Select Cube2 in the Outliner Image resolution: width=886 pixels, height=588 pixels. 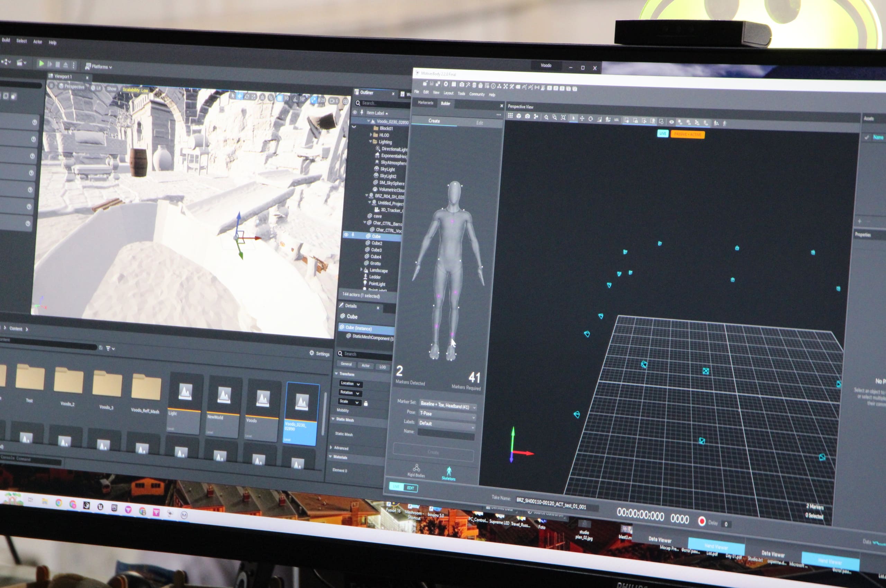[x=377, y=243]
